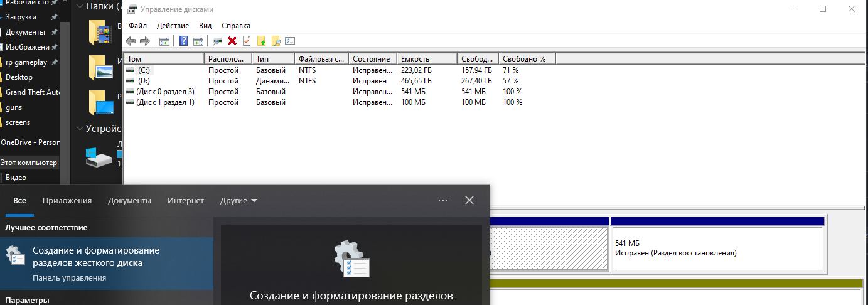Click the connect drive toolbar icon
868x305 pixels.
tap(218, 41)
